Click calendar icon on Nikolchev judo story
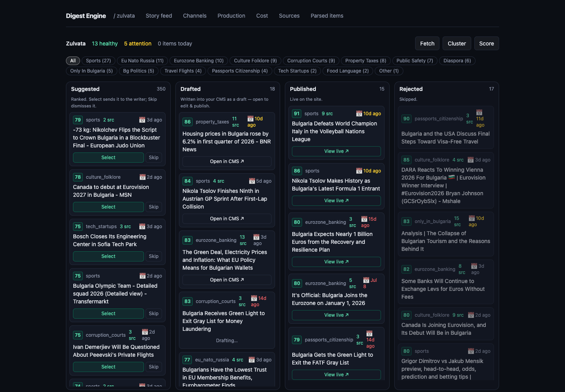 tap(142, 120)
